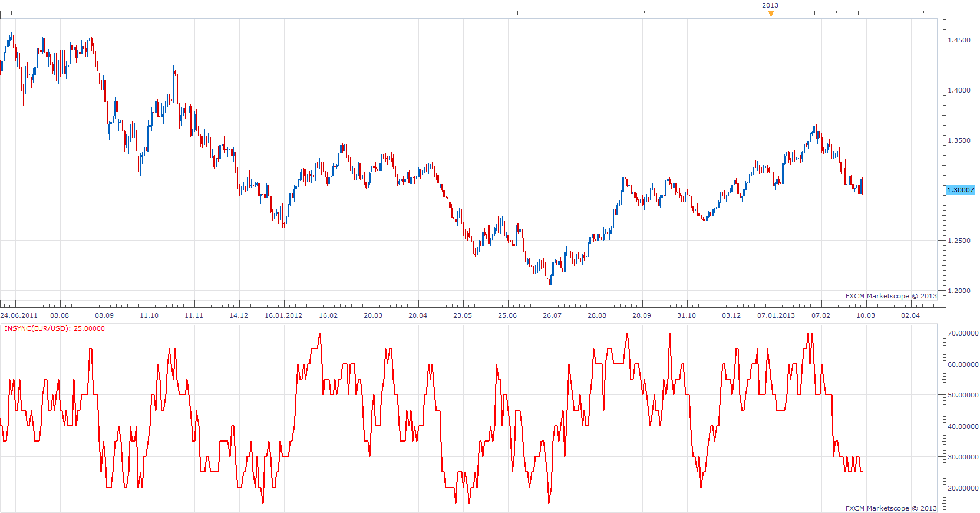This screenshot has height=513, width=980.
Task: Click the current price label 1.30007
Action: [x=961, y=190]
